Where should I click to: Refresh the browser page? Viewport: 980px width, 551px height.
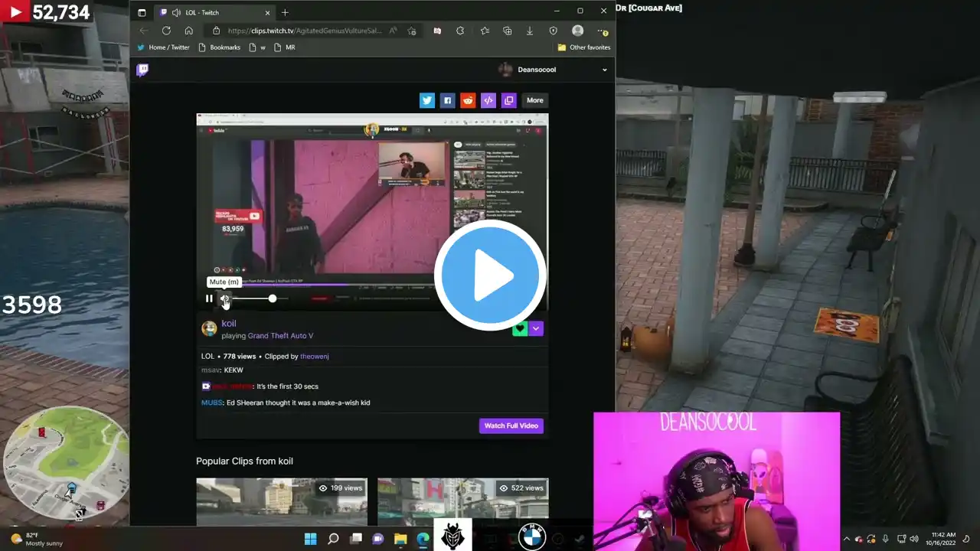[166, 31]
